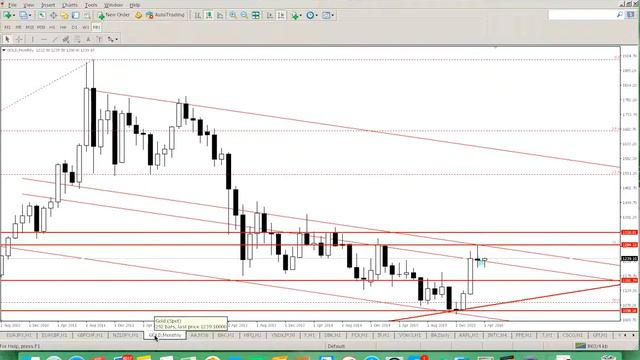
Task: Open the Strategy Tester icon
Action: pos(87,15)
